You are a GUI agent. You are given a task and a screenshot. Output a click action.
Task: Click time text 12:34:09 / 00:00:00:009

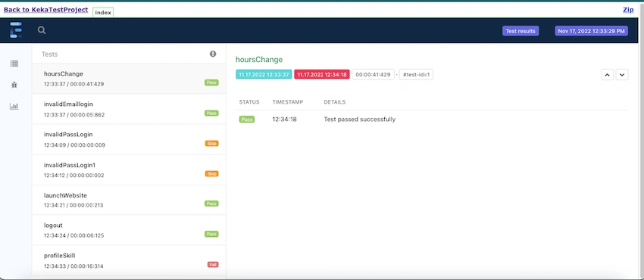(x=74, y=145)
